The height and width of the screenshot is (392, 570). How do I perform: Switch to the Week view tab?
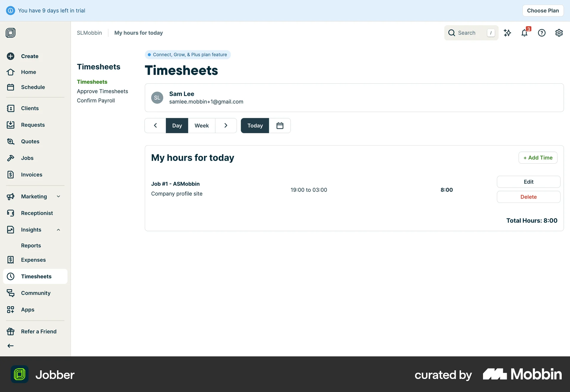(x=202, y=125)
